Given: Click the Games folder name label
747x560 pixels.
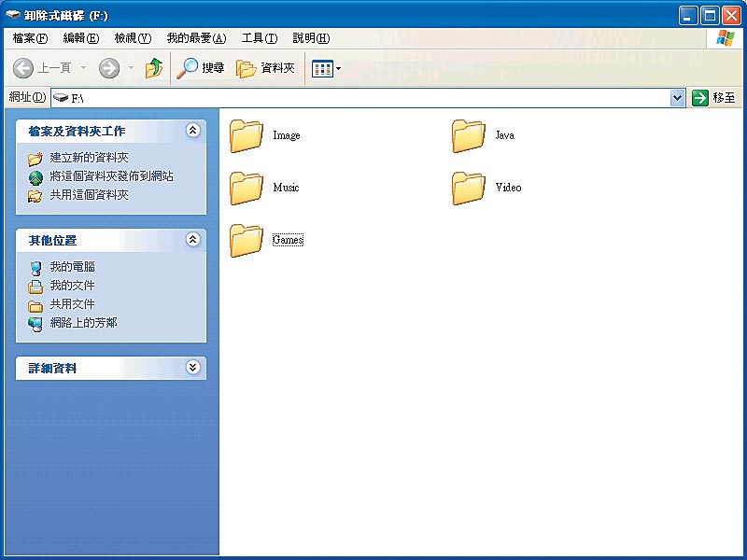Looking at the screenshot, I should pos(288,240).
